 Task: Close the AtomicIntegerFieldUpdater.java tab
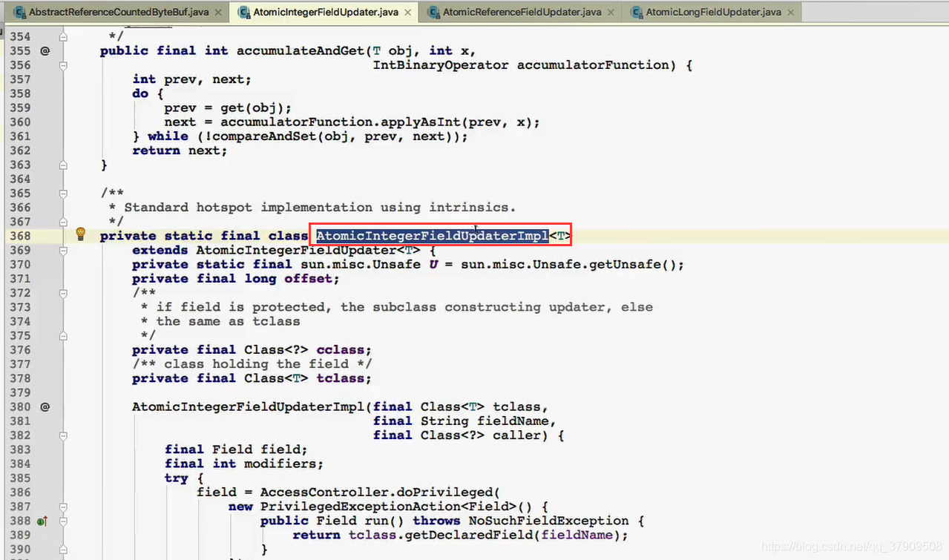[407, 13]
